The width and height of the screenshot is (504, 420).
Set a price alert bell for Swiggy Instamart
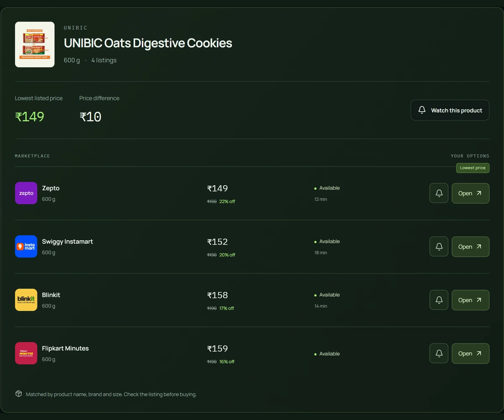439,247
